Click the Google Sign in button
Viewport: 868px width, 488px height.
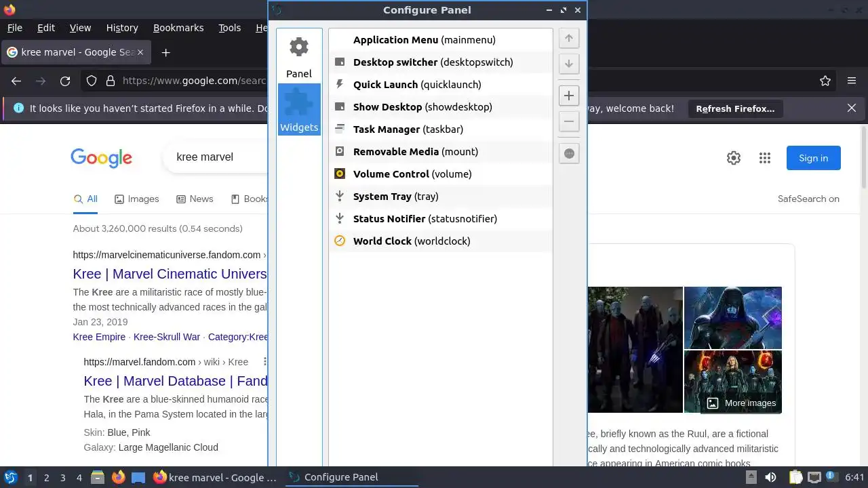tap(814, 158)
